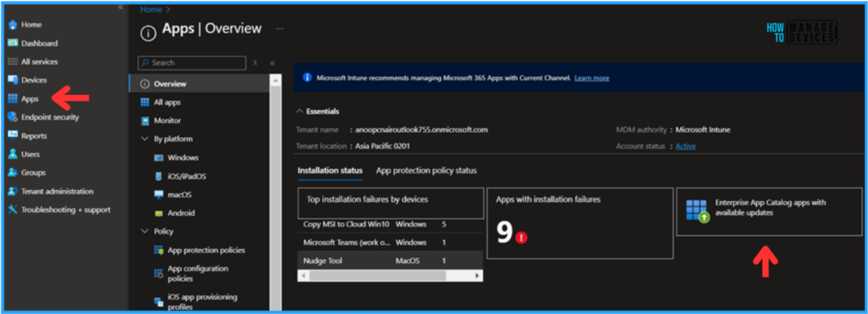Select the iOS/iPadOS platform icon

click(159, 177)
